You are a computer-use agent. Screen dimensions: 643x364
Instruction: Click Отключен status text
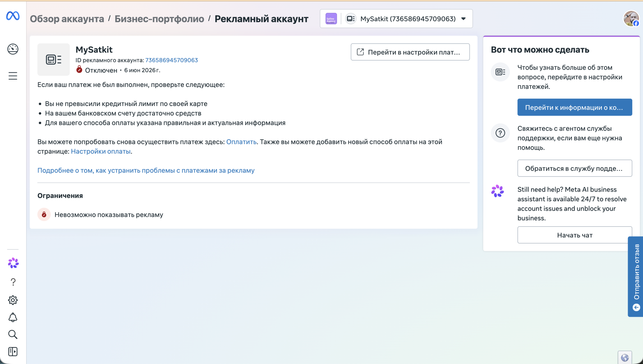101,70
